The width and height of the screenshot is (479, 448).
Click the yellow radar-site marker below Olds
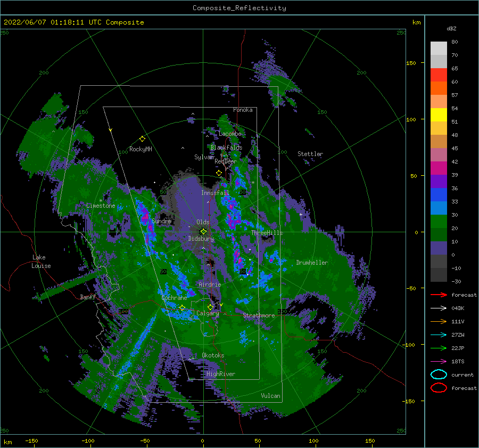[x=203, y=232]
